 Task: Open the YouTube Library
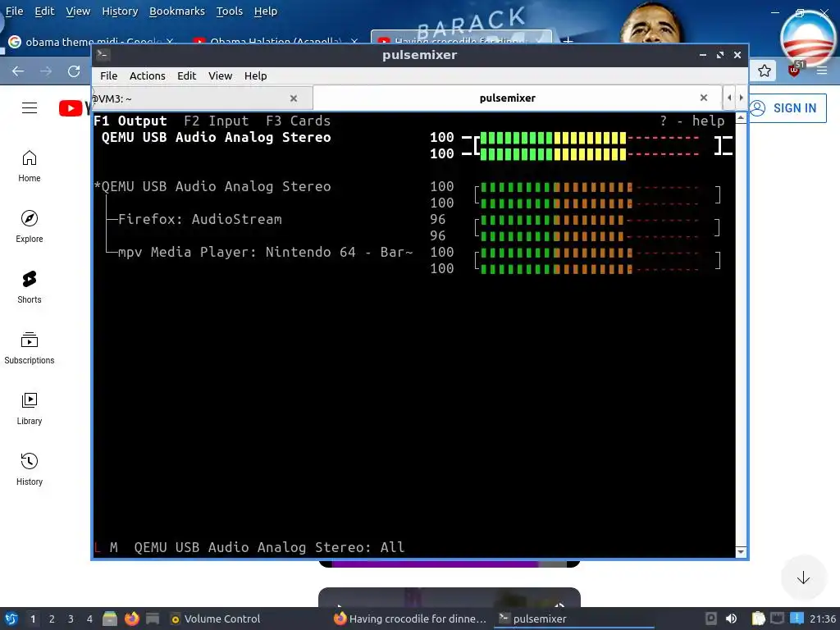[x=29, y=409]
